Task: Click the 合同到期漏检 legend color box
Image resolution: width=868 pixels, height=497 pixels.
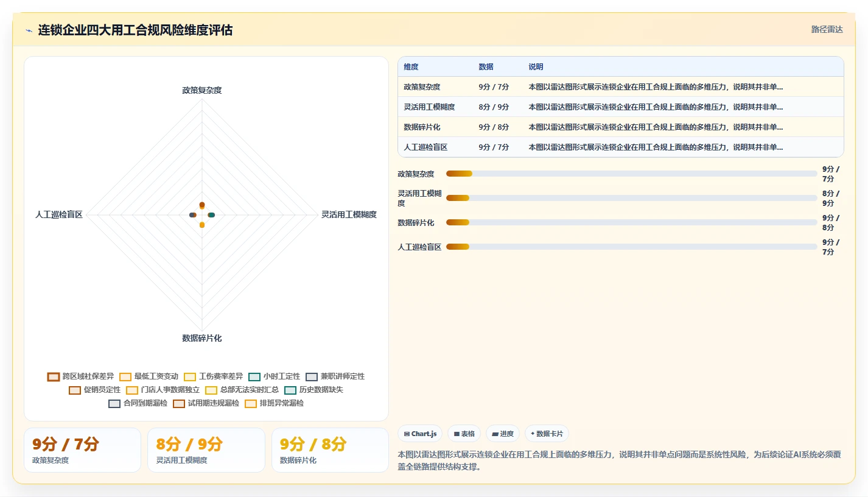Action: [x=114, y=404]
